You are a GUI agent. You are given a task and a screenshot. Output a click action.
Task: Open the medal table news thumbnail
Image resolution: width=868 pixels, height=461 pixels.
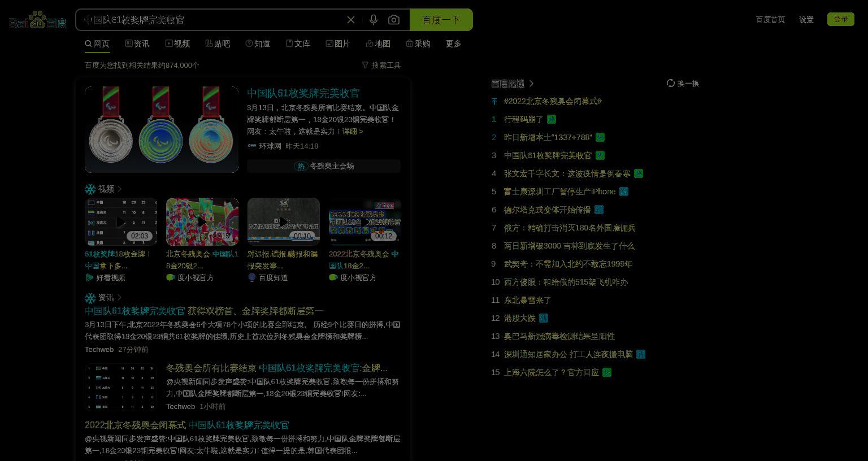click(x=121, y=387)
